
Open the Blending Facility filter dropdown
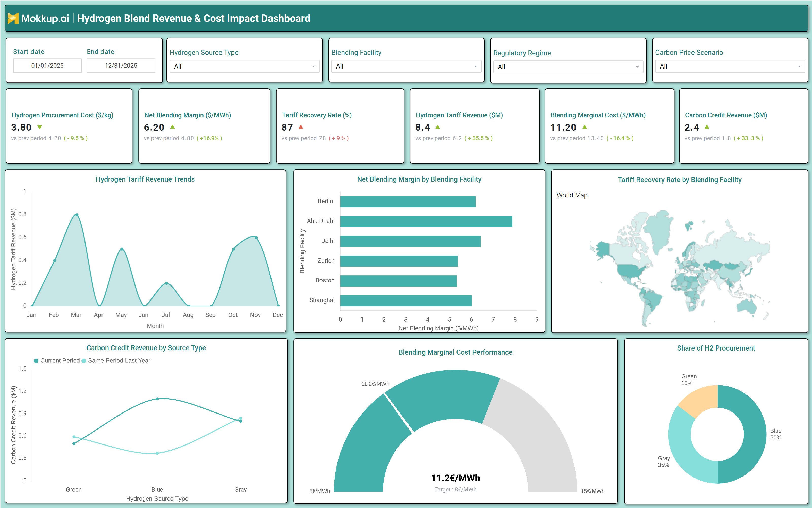406,66
